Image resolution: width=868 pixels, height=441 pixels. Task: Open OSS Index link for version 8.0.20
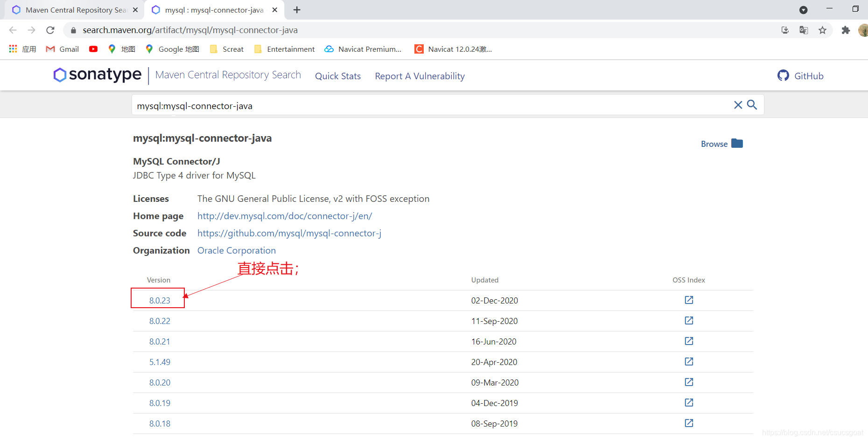click(689, 382)
